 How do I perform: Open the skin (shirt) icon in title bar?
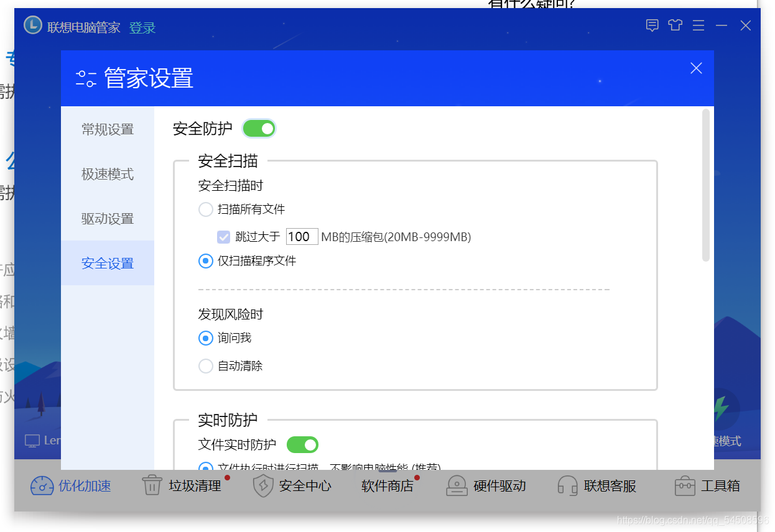point(675,25)
